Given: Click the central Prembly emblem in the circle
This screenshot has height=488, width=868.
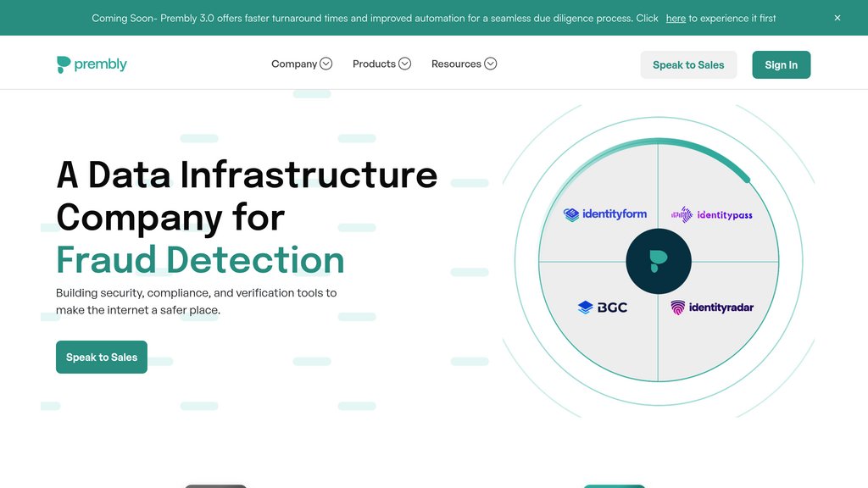Looking at the screenshot, I should click(659, 261).
